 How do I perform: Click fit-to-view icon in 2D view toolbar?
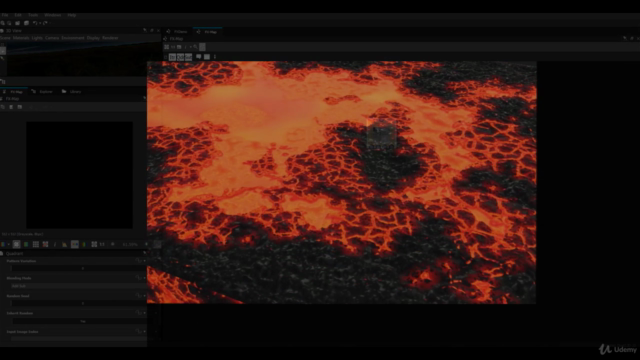pos(94,244)
